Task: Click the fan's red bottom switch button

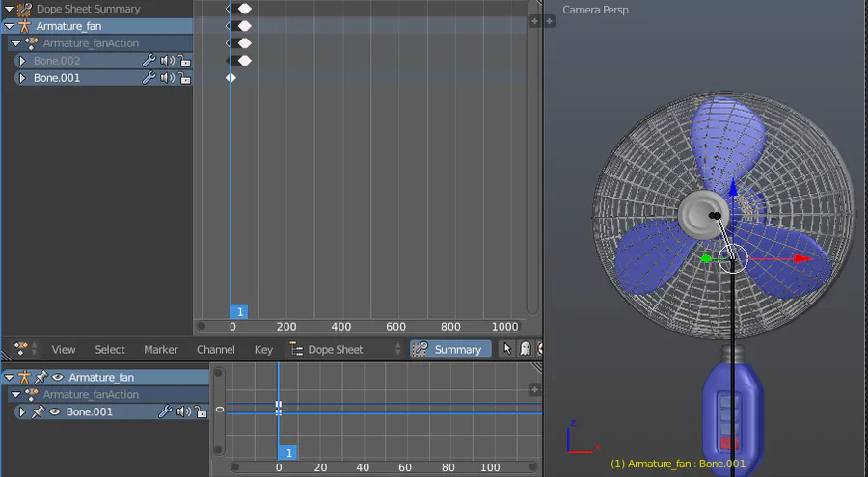Action: click(729, 443)
